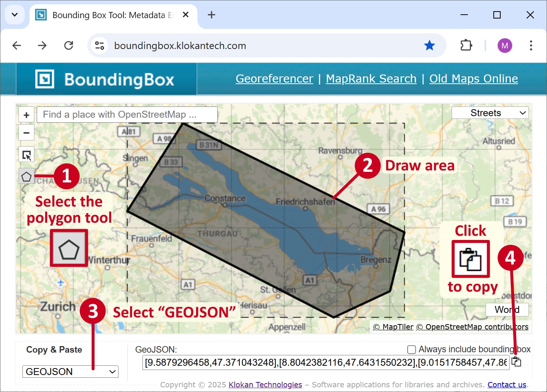
Task: Click the Constance label on the map
Action: click(225, 198)
